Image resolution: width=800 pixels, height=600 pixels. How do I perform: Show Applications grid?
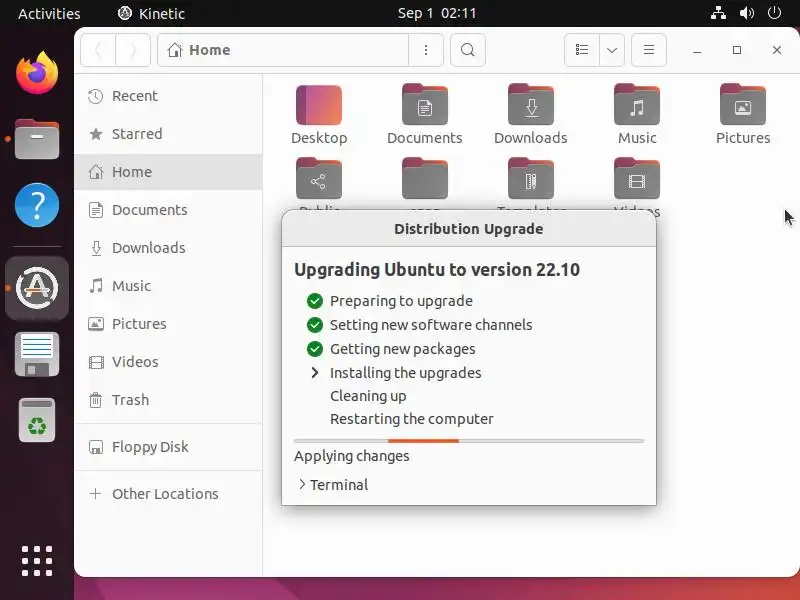click(x=37, y=561)
